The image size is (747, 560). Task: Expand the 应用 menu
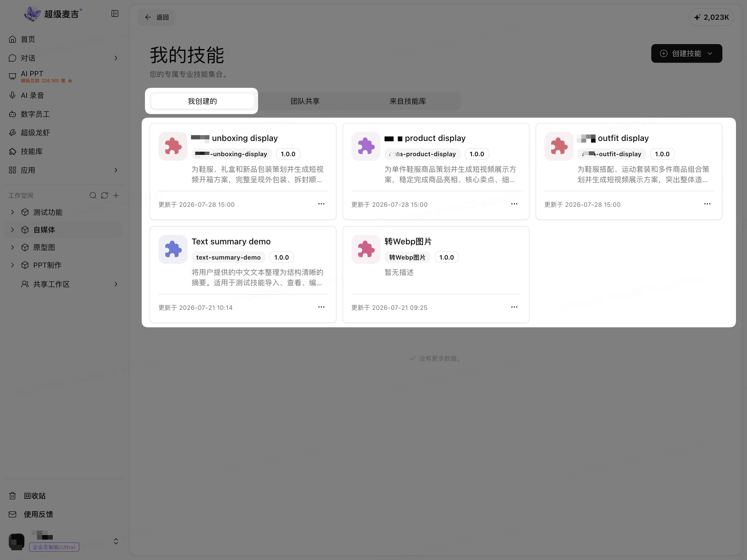pyautogui.click(x=116, y=170)
